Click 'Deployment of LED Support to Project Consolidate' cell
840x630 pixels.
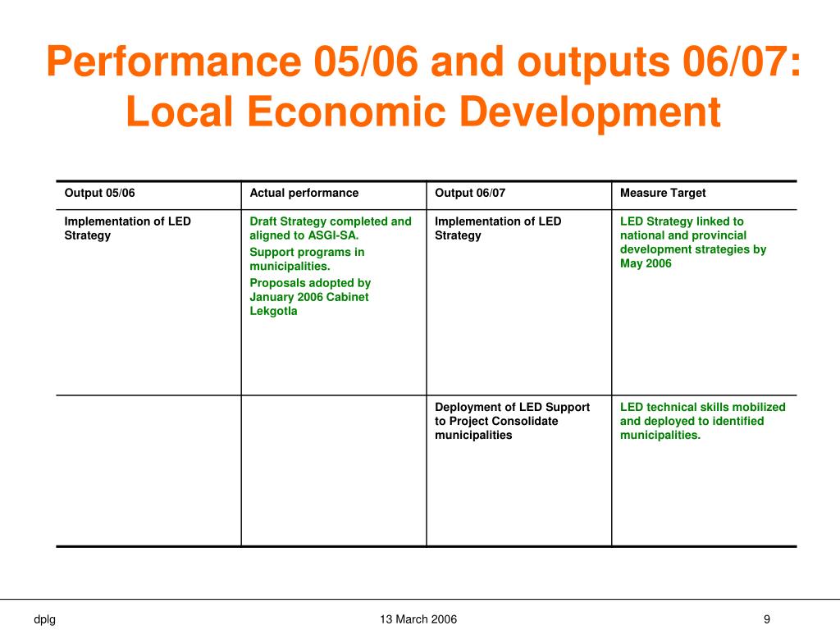(x=512, y=421)
